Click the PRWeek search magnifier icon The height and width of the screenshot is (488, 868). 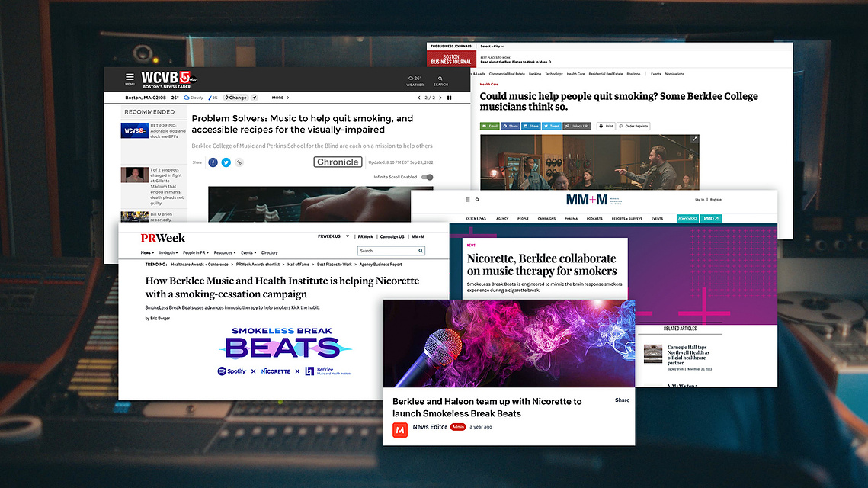(421, 251)
